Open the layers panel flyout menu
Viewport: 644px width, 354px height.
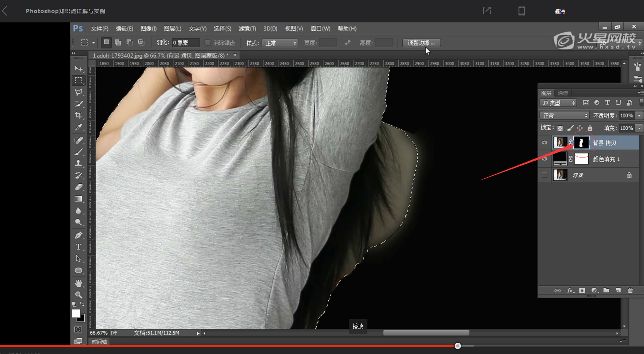(x=641, y=93)
